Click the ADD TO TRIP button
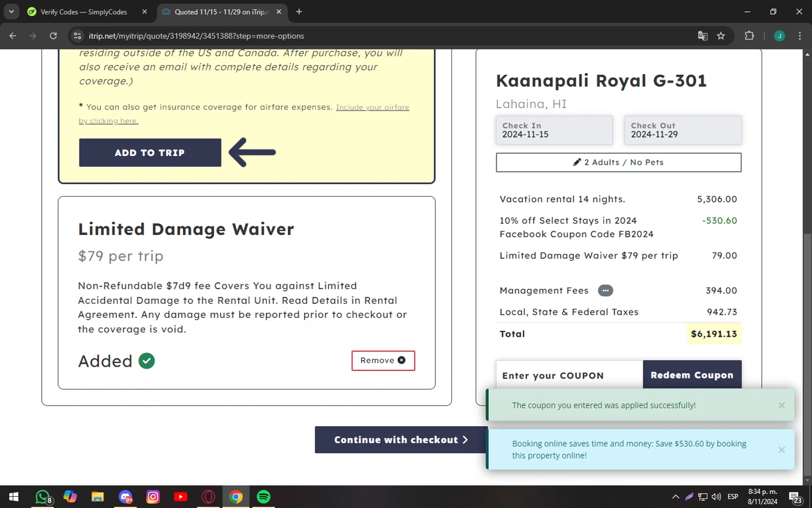The image size is (812, 508). pyautogui.click(x=150, y=153)
